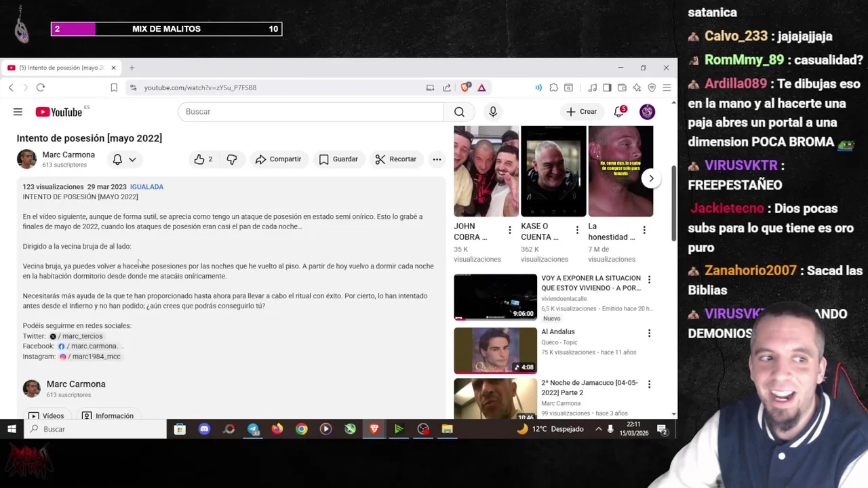This screenshot has height=488, width=868.
Task: Open Brave Leo AI sparkle icon
Action: coord(637,87)
